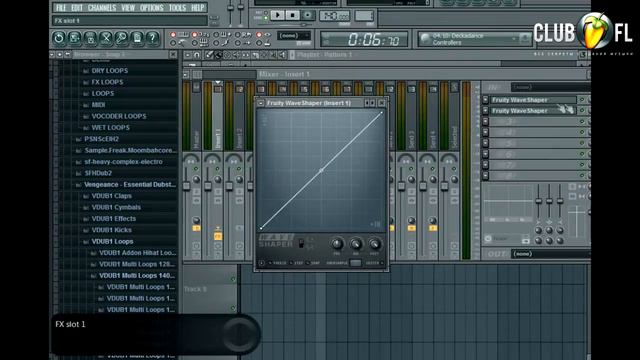Enable the Center option in WaveShaper

(x=375, y=263)
